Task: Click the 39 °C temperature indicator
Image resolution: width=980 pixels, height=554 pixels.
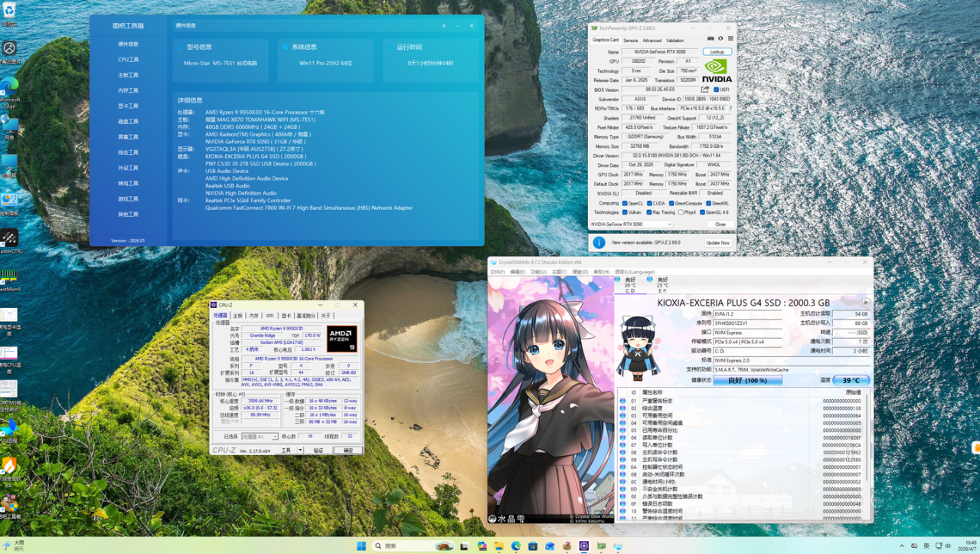Action: 851,380
